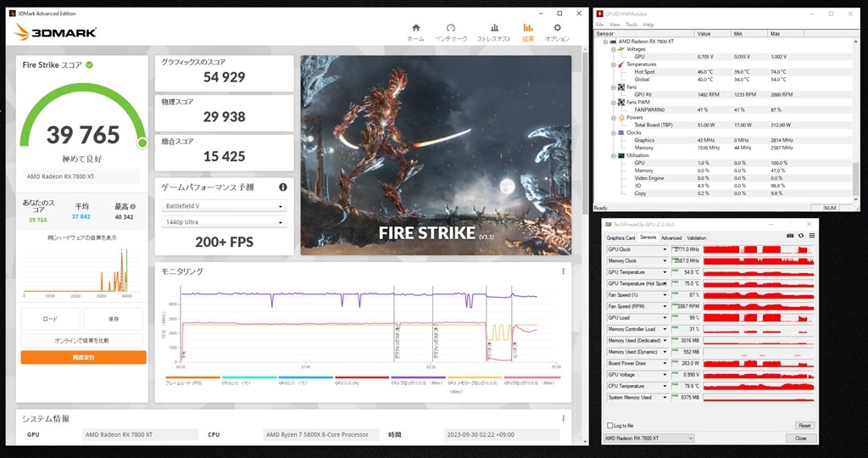The height and width of the screenshot is (458, 868).
Task: Open the System Info three-dot menu
Action: [563, 419]
